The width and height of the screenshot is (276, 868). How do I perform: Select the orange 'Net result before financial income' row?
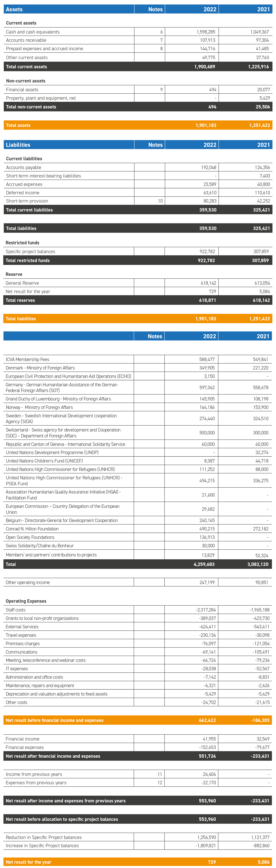(55, 720)
